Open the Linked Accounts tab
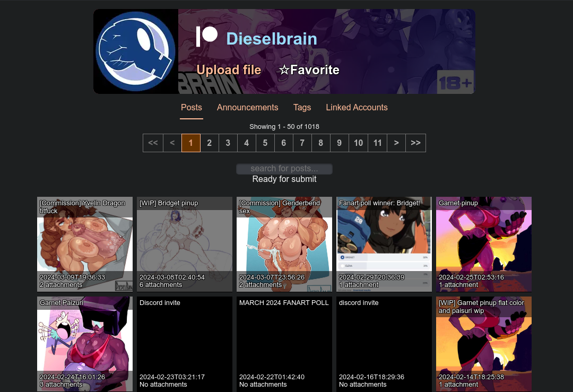 (357, 107)
